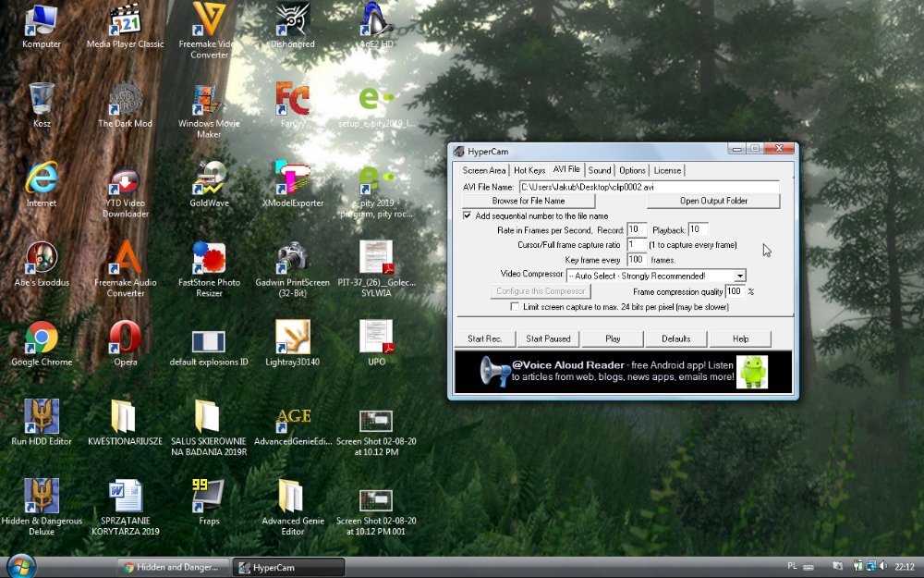Viewport: 924px width, 578px height.
Task: Open the Hot Keys tab
Action: tap(529, 169)
